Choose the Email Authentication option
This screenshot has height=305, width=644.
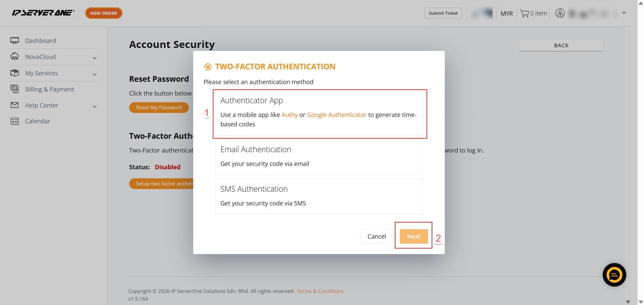[x=319, y=157]
